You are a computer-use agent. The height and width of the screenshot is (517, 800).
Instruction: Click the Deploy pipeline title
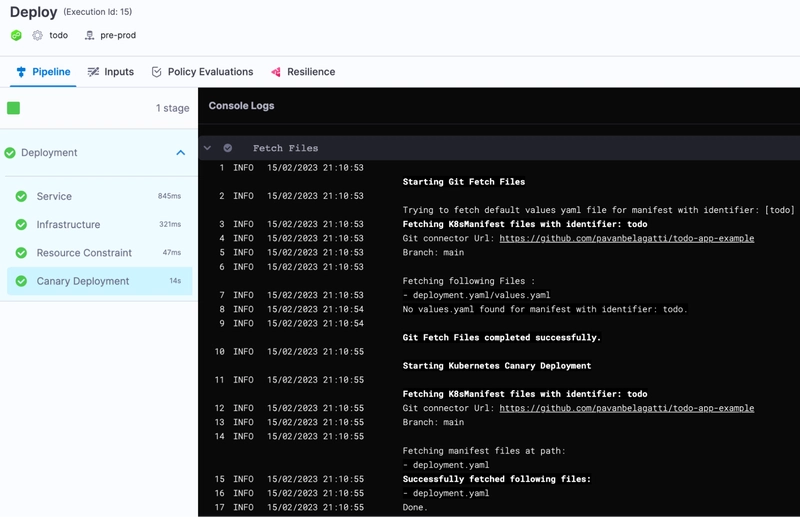click(x=34, y=12)
